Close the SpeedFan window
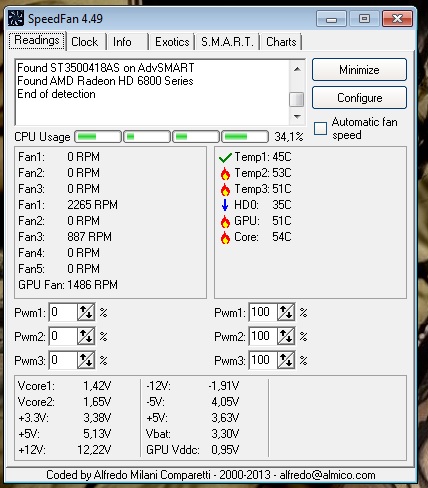428x488 pixels. coord(397,18)
